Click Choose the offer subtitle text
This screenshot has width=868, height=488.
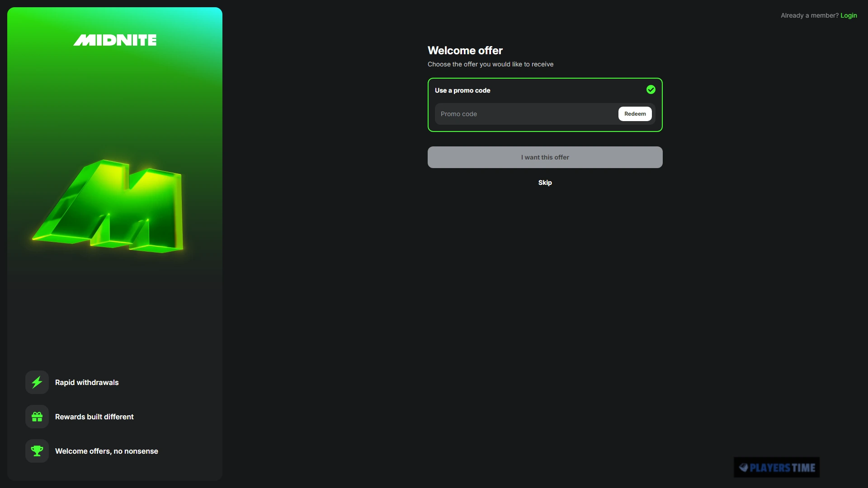click(x=491, y=64)
